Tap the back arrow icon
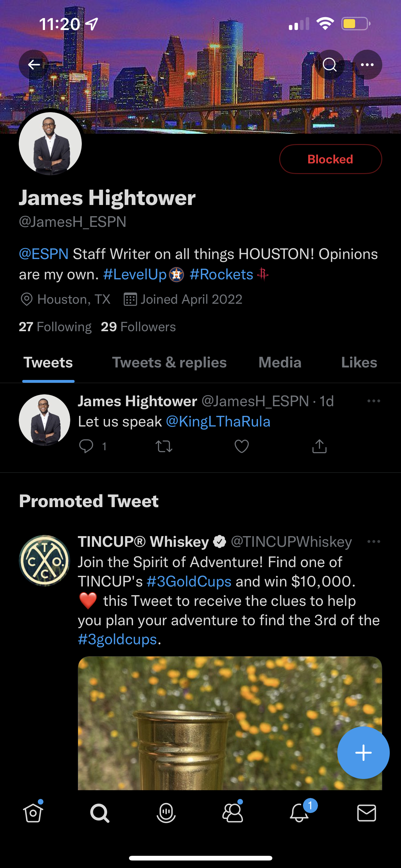 [x=34, y=64]
